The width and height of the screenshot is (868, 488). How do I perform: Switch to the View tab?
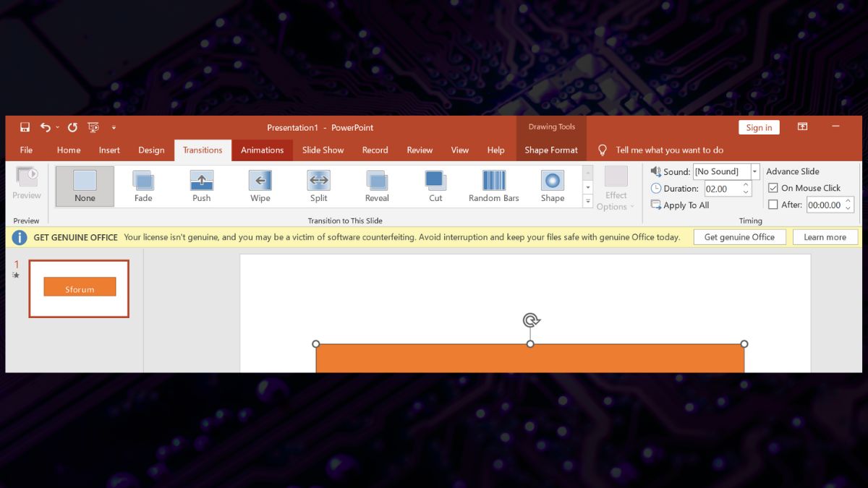click(x=460, y=150)
